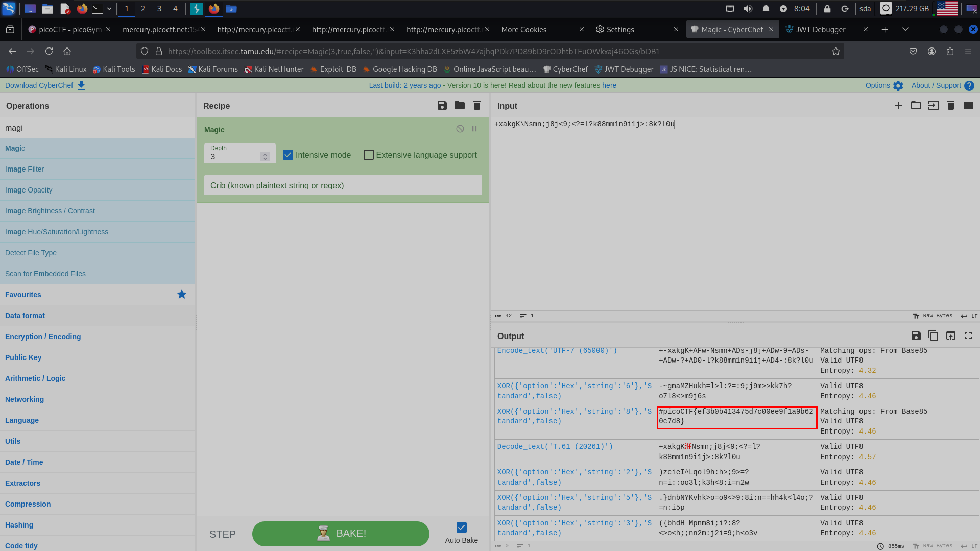Expand the Encryption / Encoding category
The height and width of the screenshot is (551, 980).
point(43,337)
